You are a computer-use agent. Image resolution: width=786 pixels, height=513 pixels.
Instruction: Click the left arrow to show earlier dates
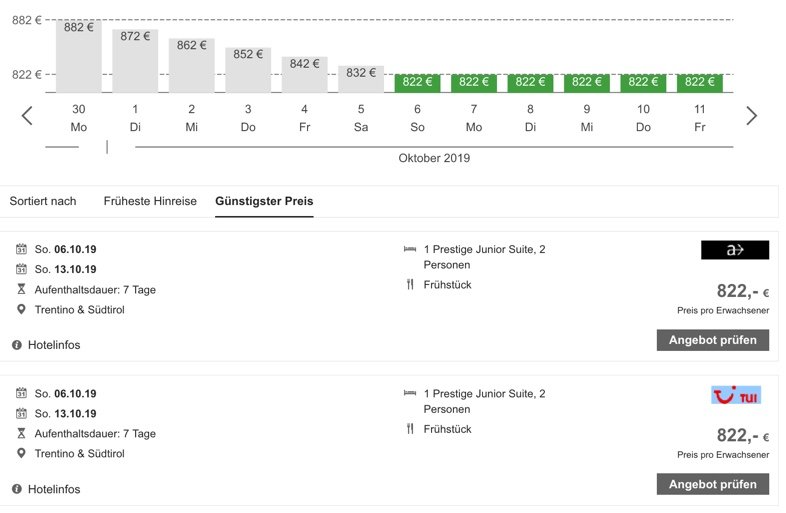[x=27, y=115]
